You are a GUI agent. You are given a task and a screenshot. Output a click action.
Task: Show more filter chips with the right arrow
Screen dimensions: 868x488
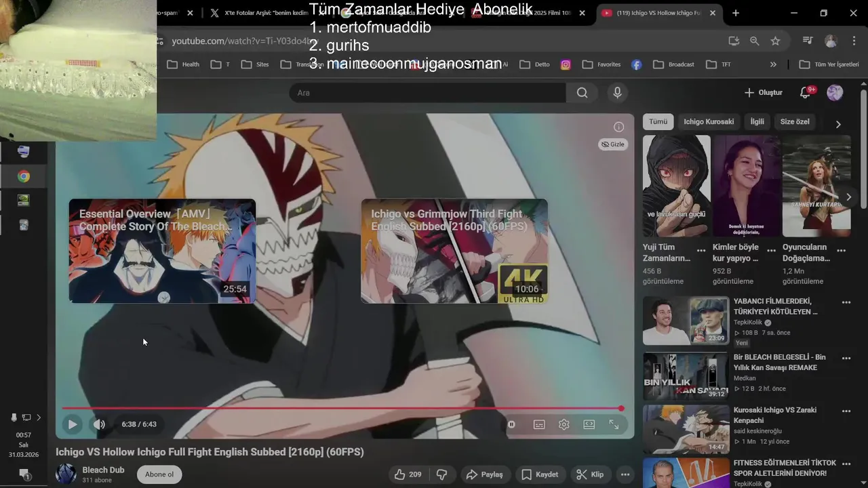838,124
